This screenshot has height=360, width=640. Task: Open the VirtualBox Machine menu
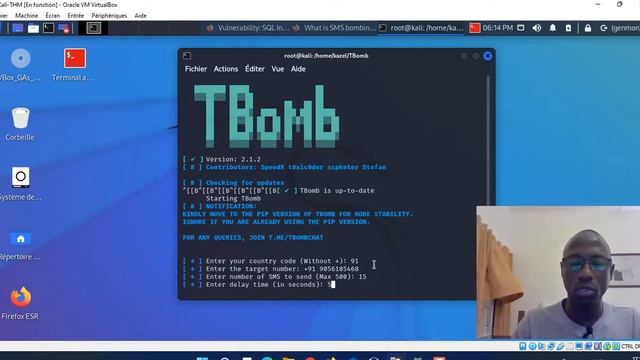27,16
